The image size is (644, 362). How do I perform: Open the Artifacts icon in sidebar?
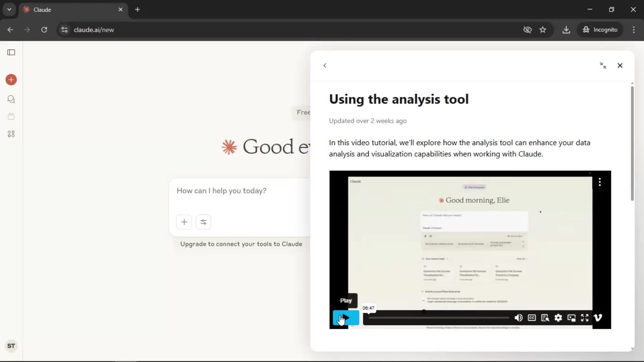click(x=11, y=134)
